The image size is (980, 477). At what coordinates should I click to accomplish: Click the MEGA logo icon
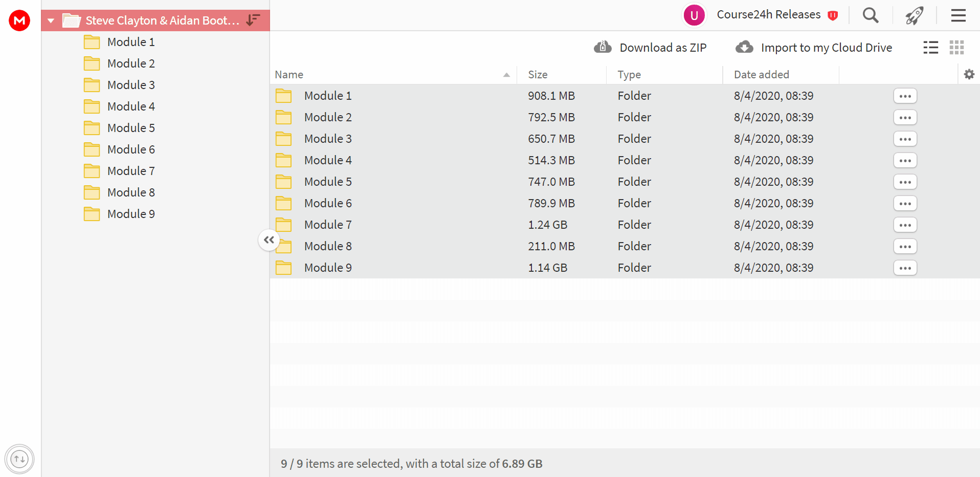click(x=19, y=20)
